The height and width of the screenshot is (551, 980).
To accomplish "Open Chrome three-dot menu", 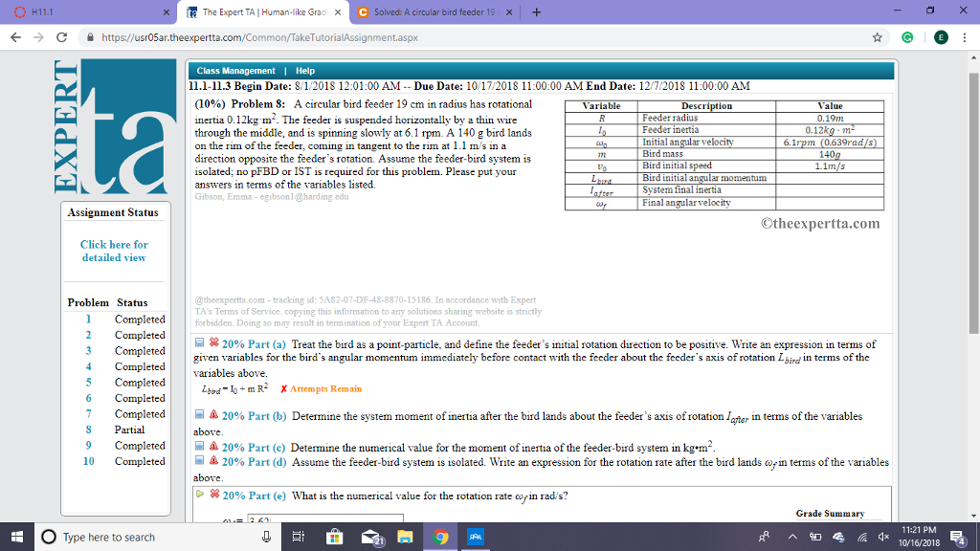I will pyautogui.click(x=965, y=37).
